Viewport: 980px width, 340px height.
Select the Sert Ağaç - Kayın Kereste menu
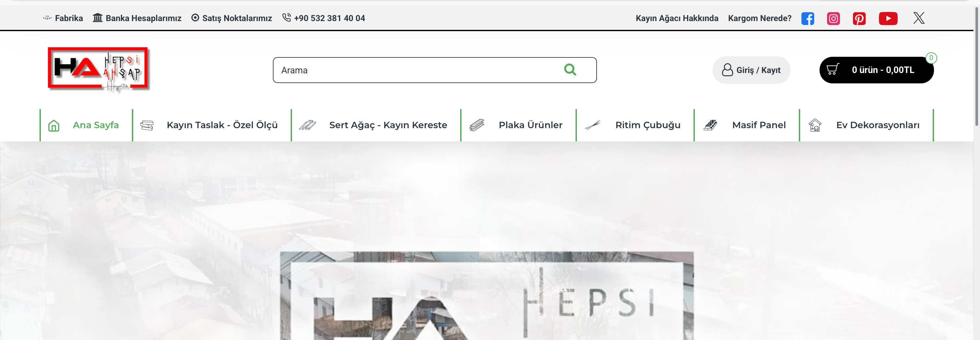point(388,125)
